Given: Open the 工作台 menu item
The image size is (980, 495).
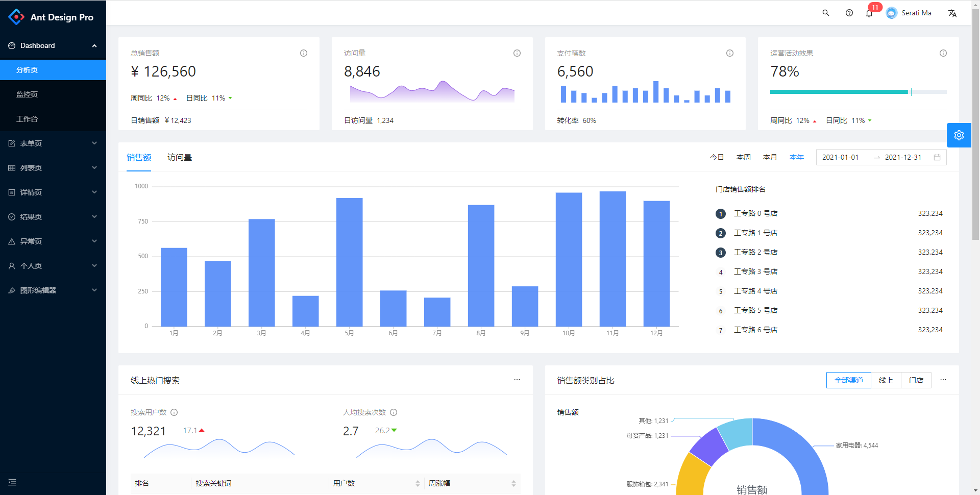Looking at the screenshot, I should pos(53,119).
